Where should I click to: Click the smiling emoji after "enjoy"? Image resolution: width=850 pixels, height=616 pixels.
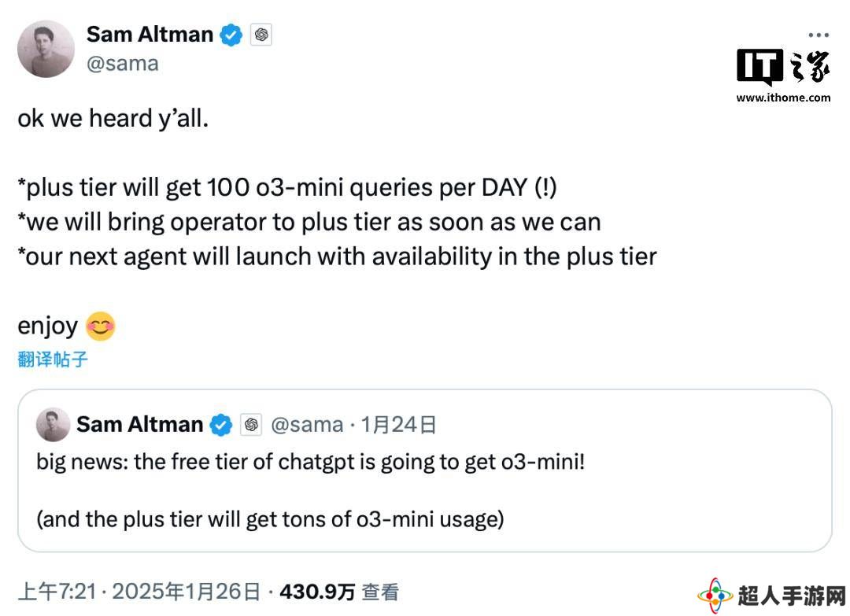pos(100,326)
